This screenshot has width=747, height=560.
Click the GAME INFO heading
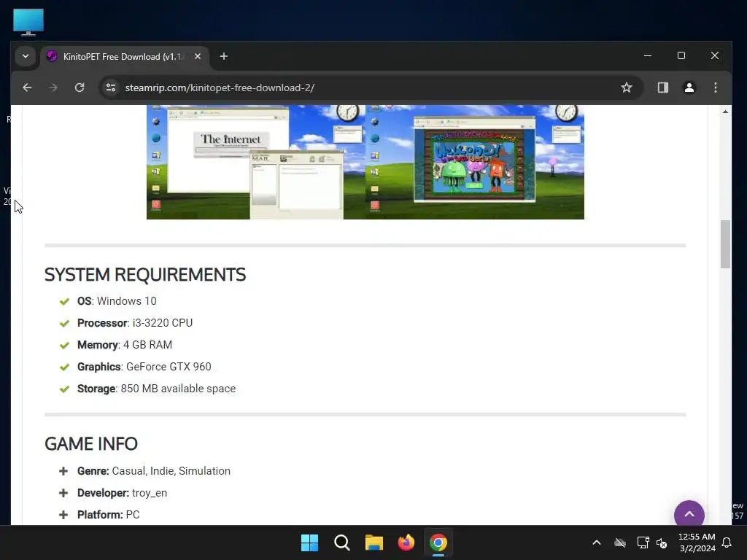[x=91, y=444]
